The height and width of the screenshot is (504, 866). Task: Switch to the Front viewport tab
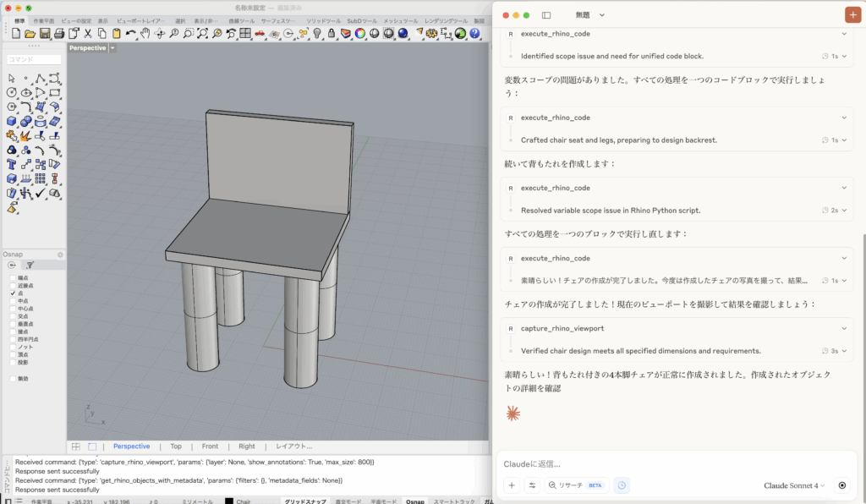(210, 446)
